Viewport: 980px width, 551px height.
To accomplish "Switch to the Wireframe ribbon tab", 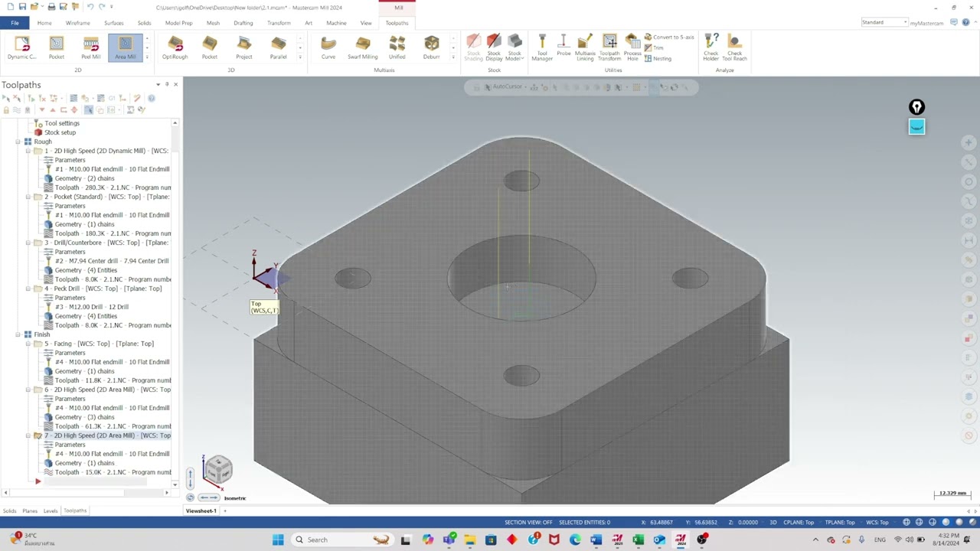I will (x=77, y=23).
